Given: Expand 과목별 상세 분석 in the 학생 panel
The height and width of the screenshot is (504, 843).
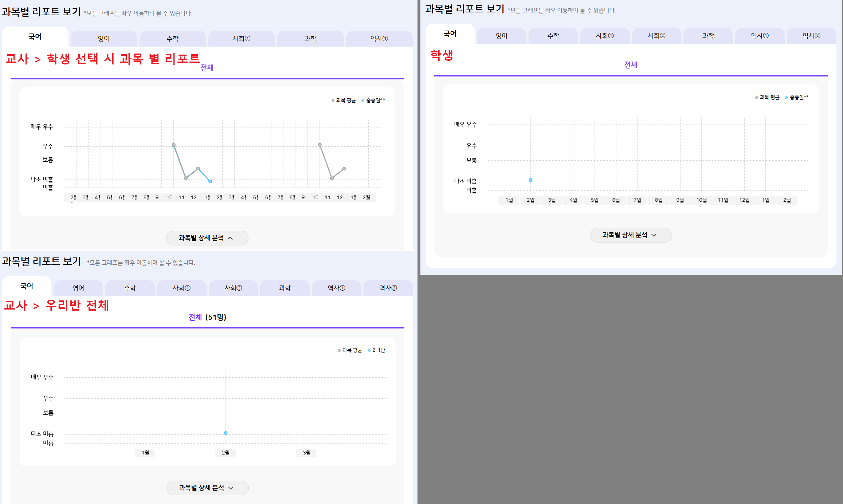Looking at the screenshot, I should point(630,235).
